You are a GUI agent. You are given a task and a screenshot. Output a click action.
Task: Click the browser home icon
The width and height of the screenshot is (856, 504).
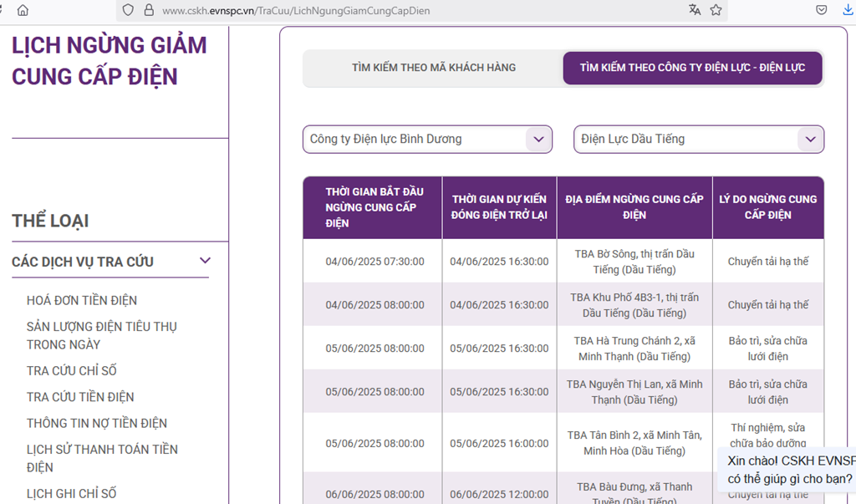coord(23,10)
